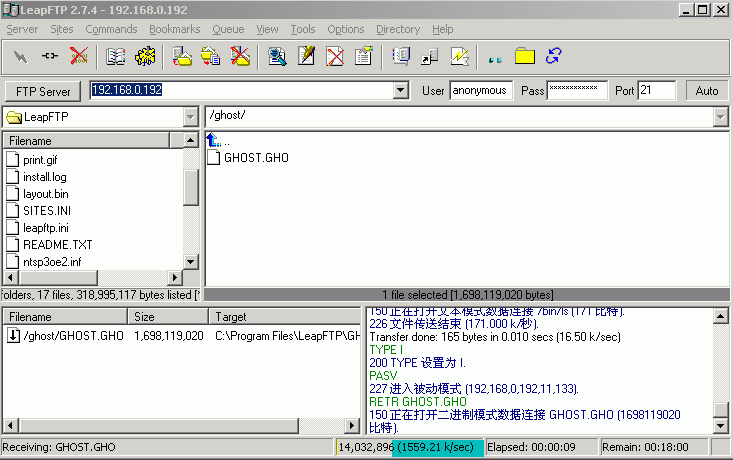Click the blue refresh arrows icon
This screenshot has height=460, width=733.
(x=553, y=56)
